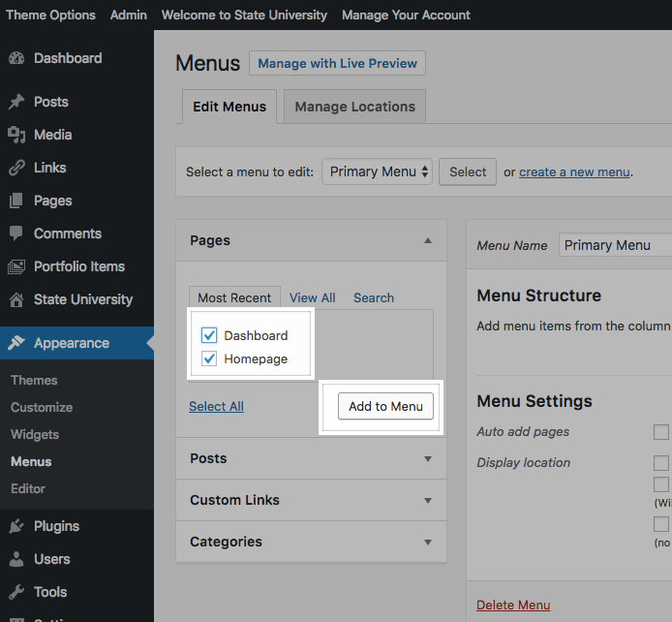Open Themes in the Appearance submenu
The image size is (672, 622).
tap(34, 380)
